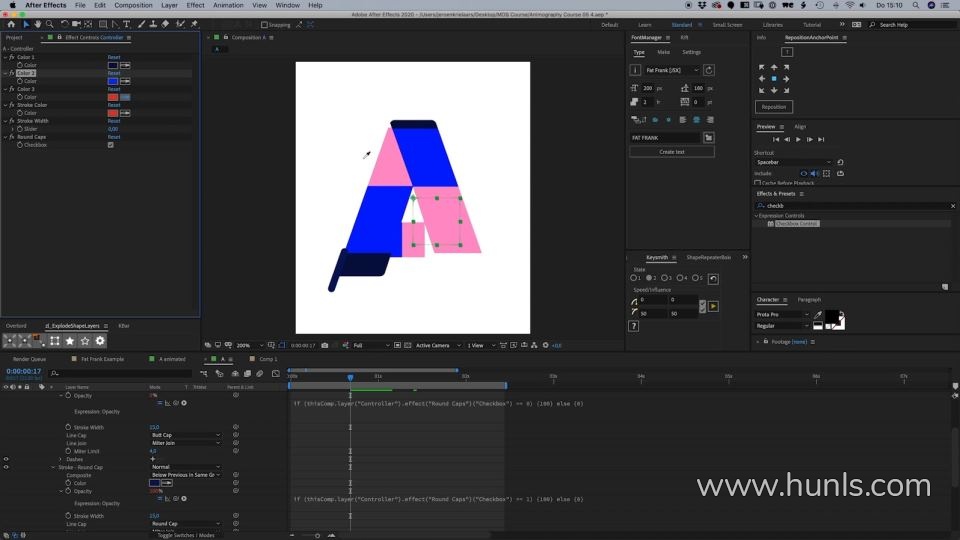The height and width of the screenshot is (540, 960).
Task: Take a snapshot with the camera icon
Action: click(x=325, y=345)
